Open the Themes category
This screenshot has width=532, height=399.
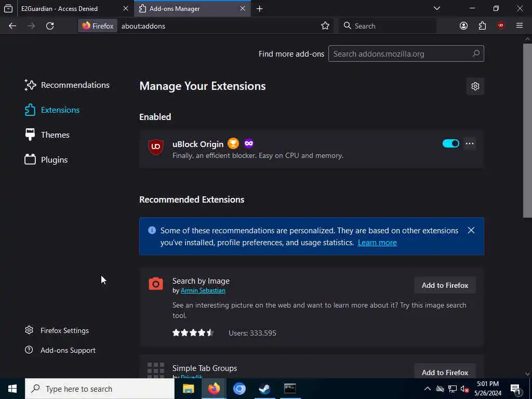tap(47, 135)
